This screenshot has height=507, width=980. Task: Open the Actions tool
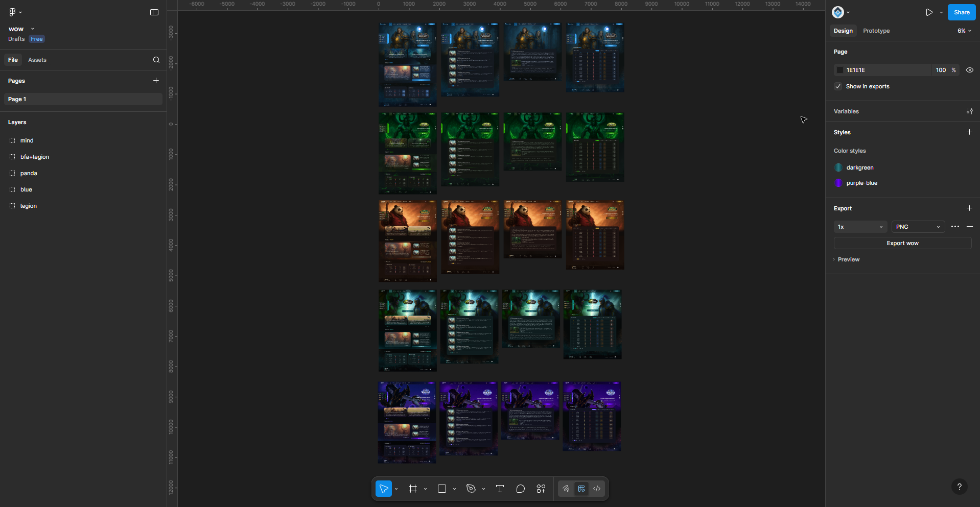click(x=541, y=489)
